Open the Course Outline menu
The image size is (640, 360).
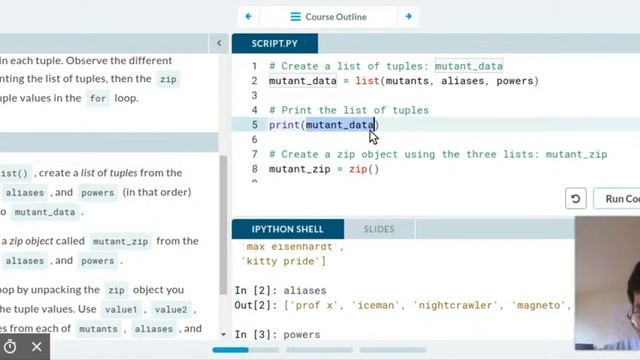(329, 17)
